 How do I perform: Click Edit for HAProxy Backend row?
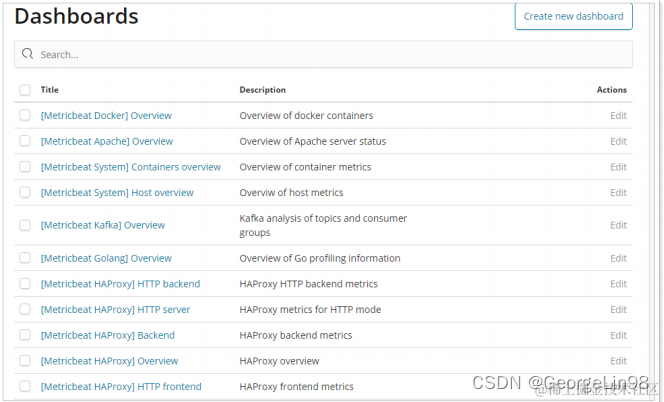pyautogui.click(x=618, y=335)
